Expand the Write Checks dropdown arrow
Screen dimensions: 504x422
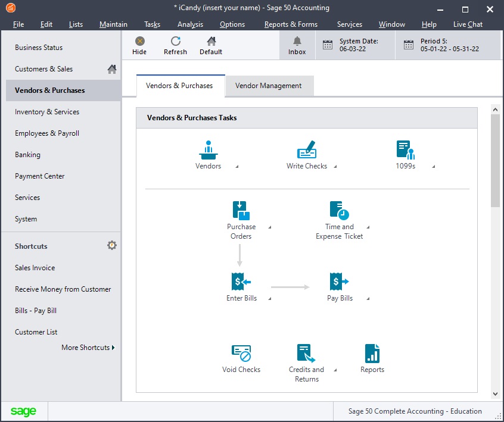(x=335, y=166)
